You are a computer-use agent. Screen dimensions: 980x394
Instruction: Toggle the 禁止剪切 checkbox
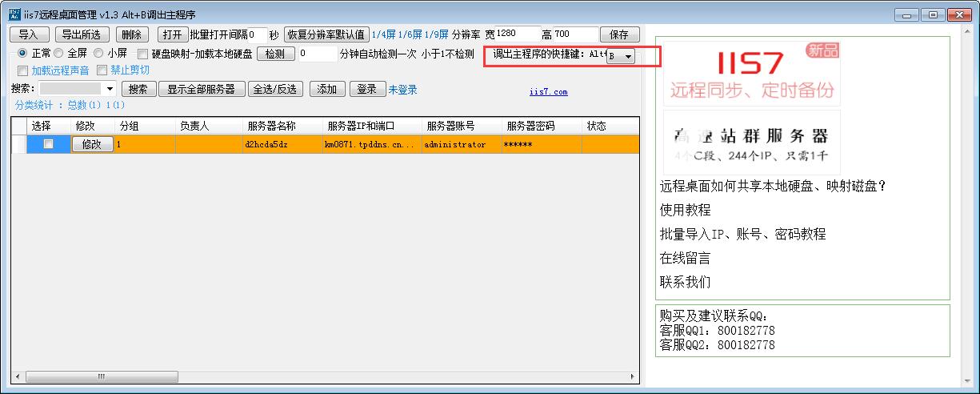click(x=102, y=70)
